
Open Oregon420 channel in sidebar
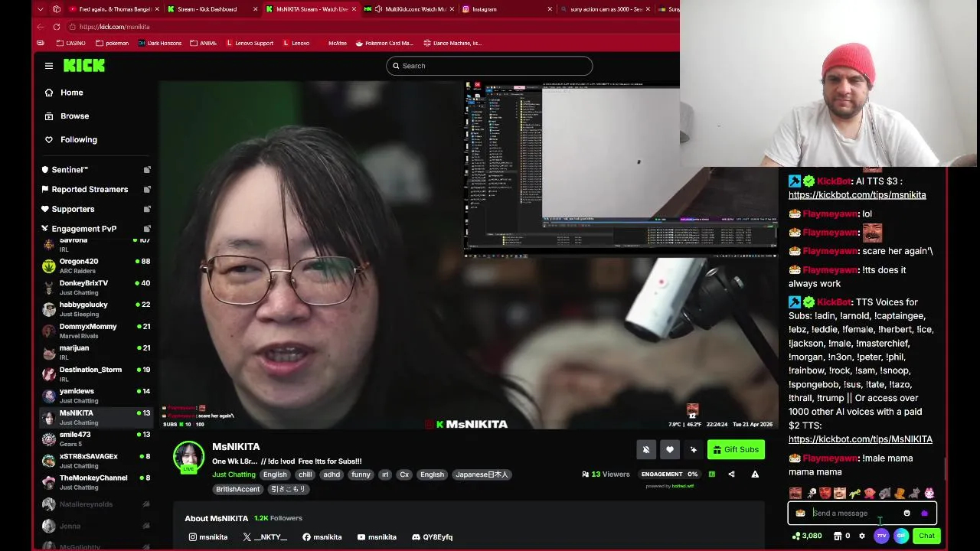pos(96,266)
